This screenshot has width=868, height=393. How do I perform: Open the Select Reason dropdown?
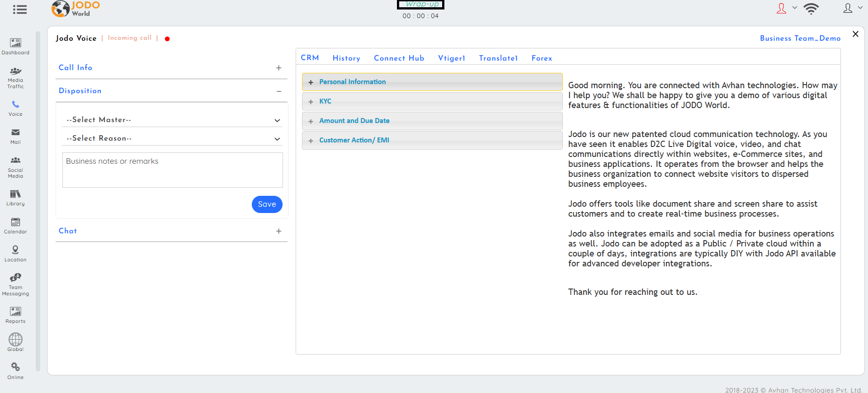pos(172,138)
